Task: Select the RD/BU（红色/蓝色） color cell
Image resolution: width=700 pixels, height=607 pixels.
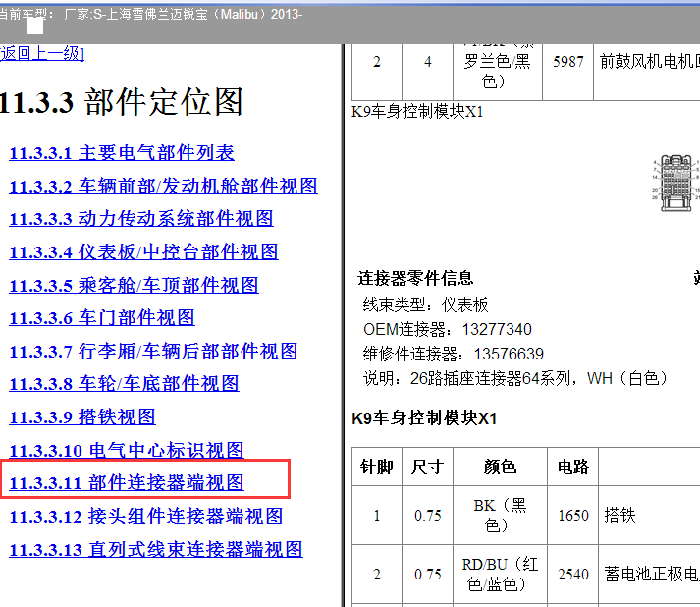Action: click(500, 574)
